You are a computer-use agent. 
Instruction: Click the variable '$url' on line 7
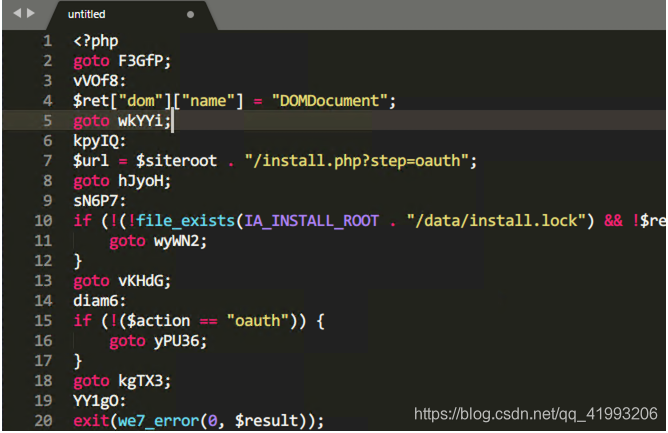coord(91,161)
